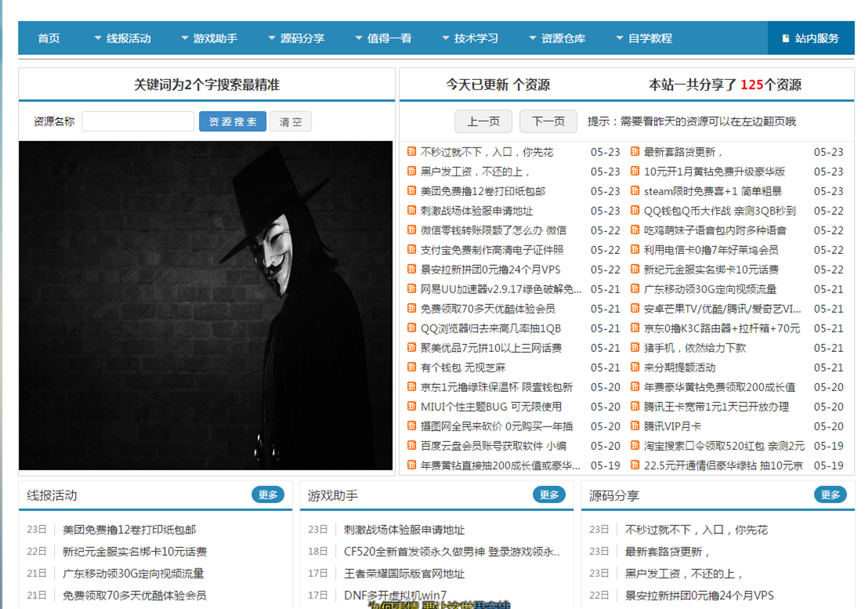Click 更多 in the 源码分享 panel

point(830,495)
